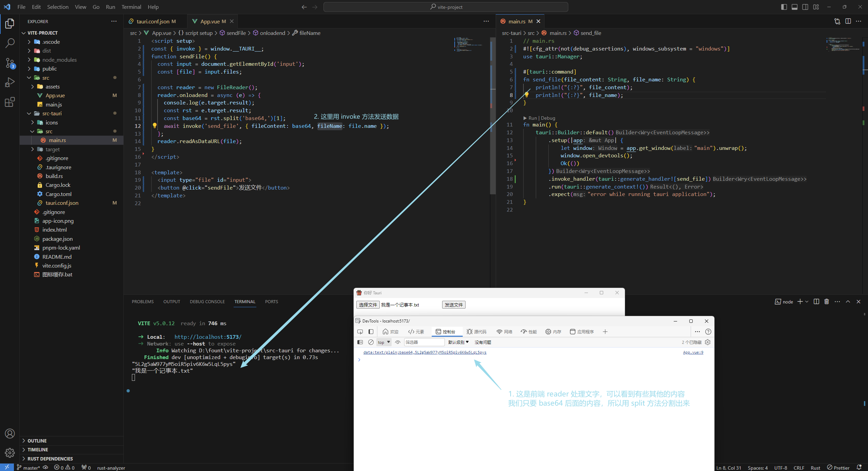Open the localhost:5173 link in terminal
This screenshot has width=868, height=471.
click(x=208, y=337)
